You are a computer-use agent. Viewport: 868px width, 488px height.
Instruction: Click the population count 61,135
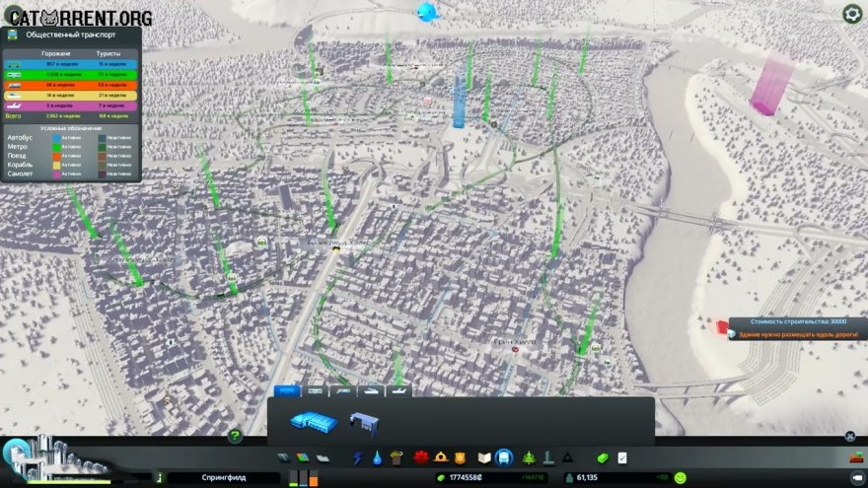pos(587,477)
